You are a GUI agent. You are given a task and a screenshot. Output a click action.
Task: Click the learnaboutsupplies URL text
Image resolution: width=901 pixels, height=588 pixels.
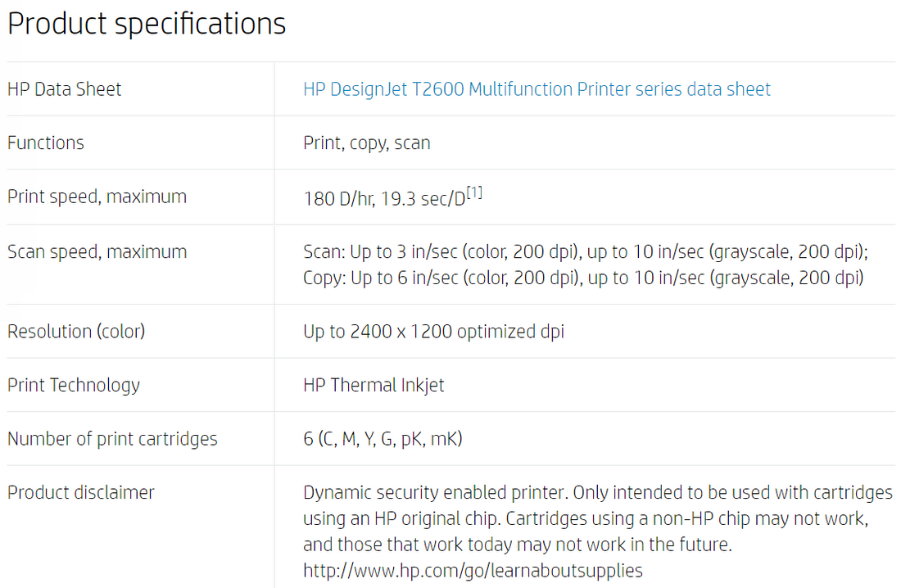[x=473, y=571]
